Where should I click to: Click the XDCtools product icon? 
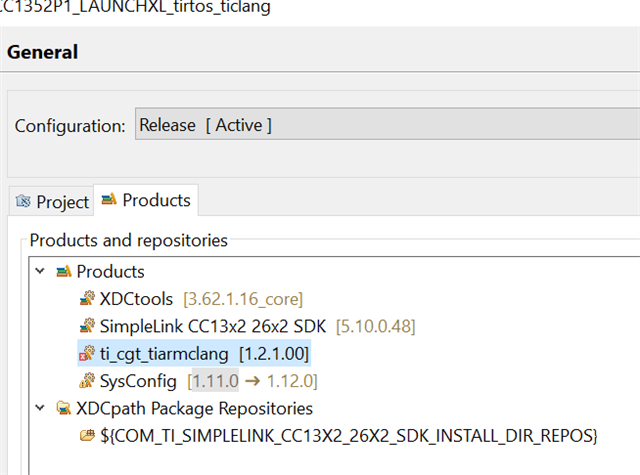87,299
